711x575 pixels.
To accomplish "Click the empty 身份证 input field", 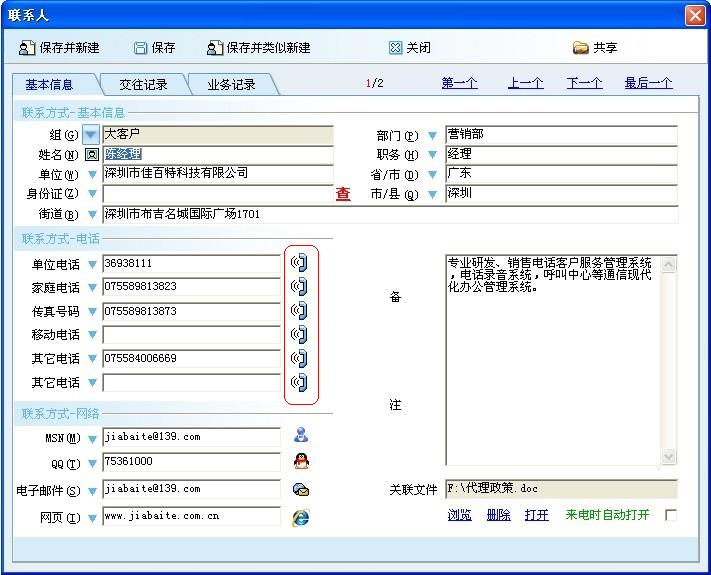I will [x=218, y=194].
